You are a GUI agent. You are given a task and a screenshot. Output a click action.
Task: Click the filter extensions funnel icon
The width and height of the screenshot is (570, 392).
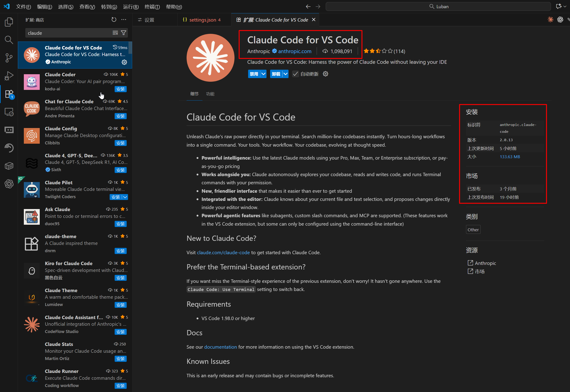pos(124,33)
